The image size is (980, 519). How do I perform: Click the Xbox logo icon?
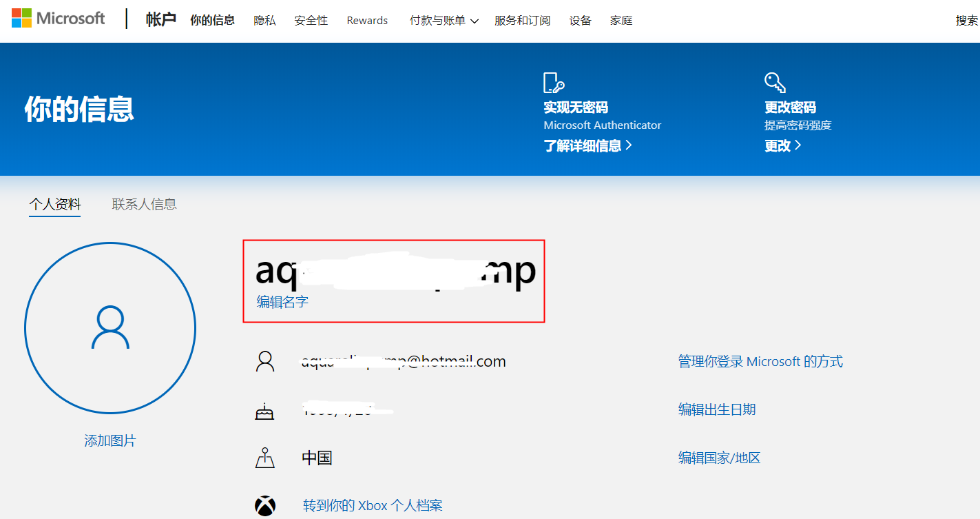click(x=265, y=504)
